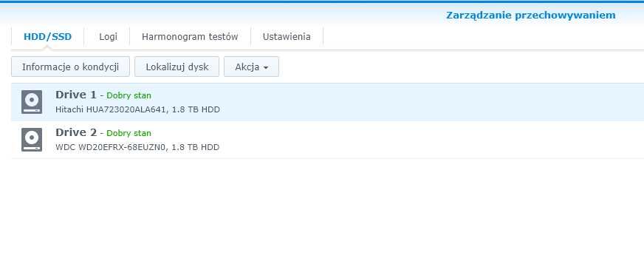Click the Drive 1 hard disk icon
This screenshot has height=275, width=644.
tap(32, 101)
